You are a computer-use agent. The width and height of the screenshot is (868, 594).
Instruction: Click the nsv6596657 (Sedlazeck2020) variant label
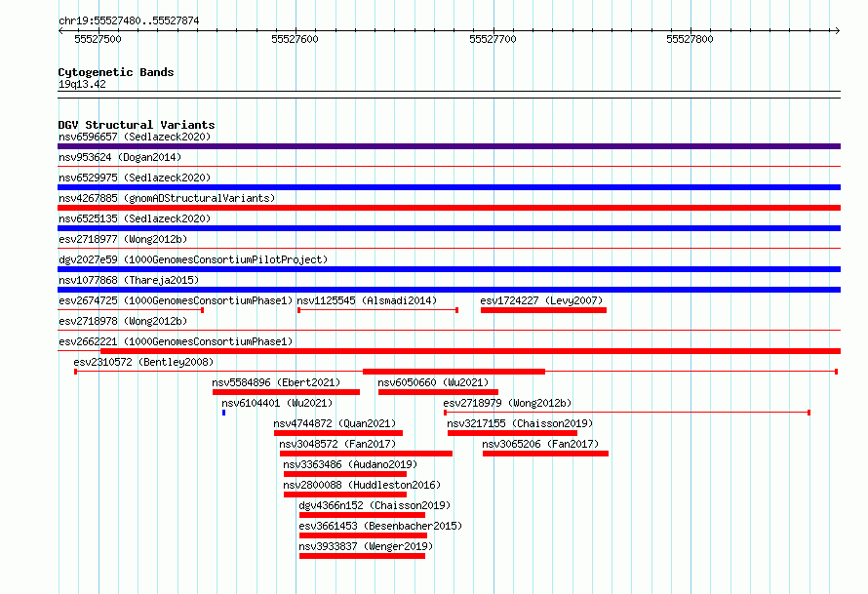tap(135, 137)
